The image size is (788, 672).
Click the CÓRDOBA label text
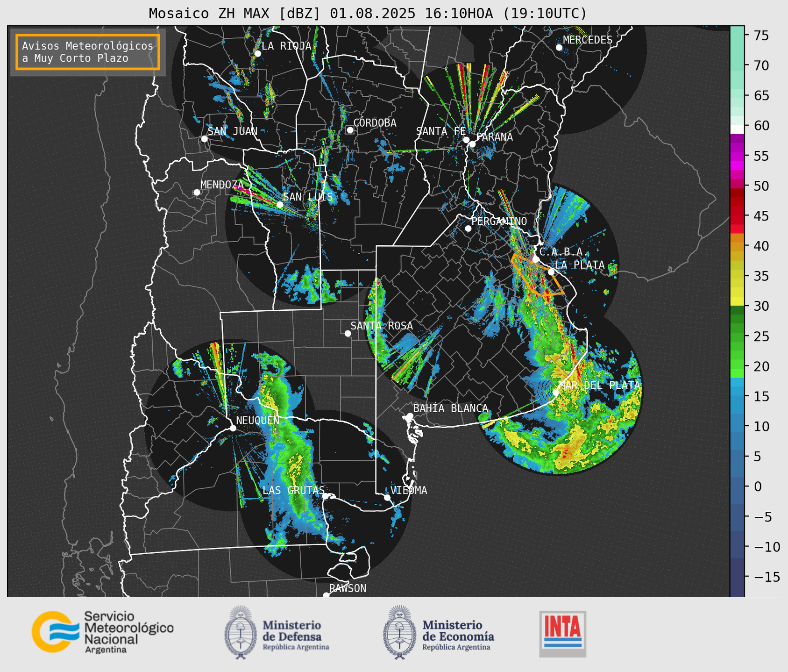(x=375, y=123)
